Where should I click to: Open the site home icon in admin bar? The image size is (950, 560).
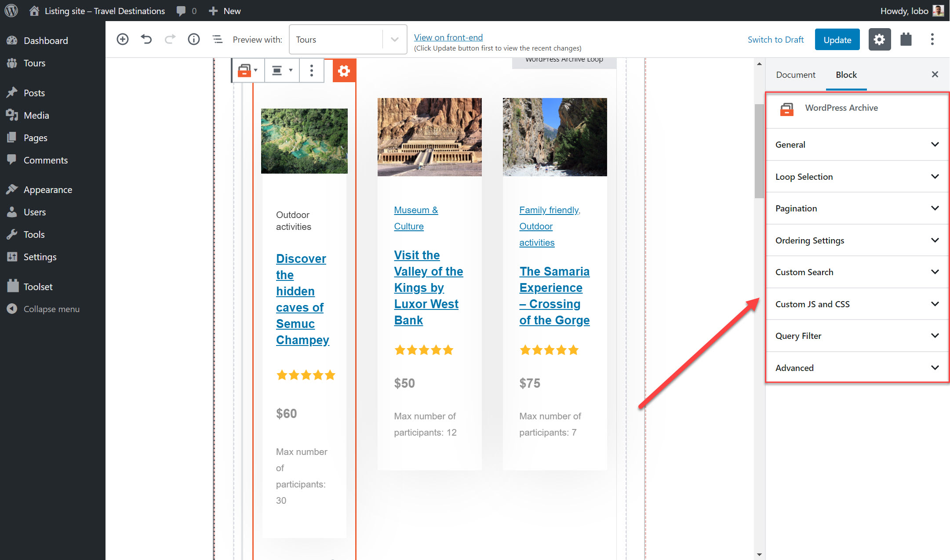tap(34, 11)
